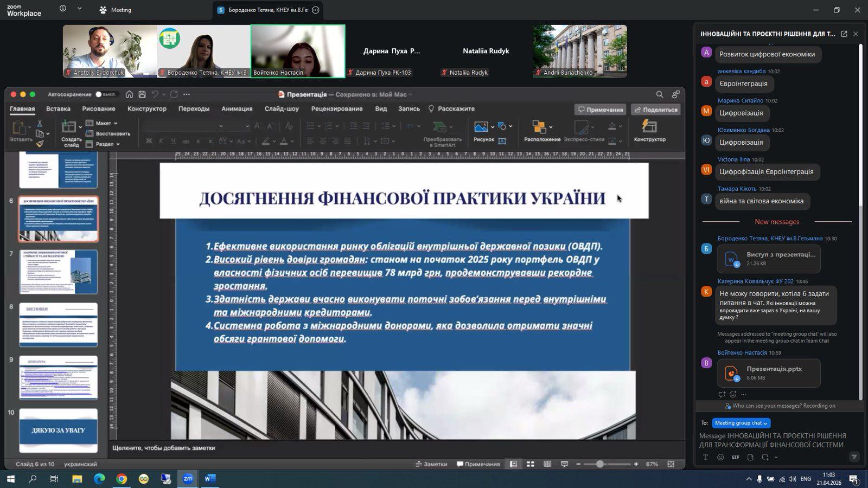Click the Поделиться share button
The width and height of the screenshot is (868, 488).
(x=655, y=110)
